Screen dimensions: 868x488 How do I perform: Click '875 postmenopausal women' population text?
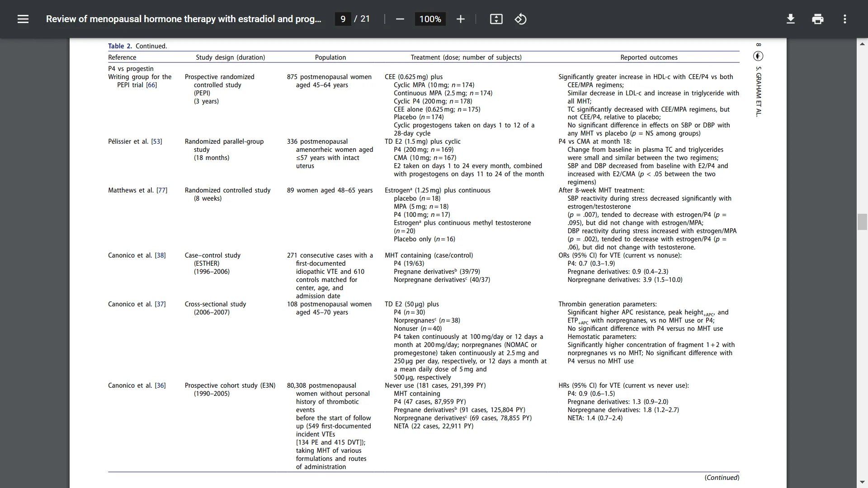pyautogui.click(x=329, y=77)
